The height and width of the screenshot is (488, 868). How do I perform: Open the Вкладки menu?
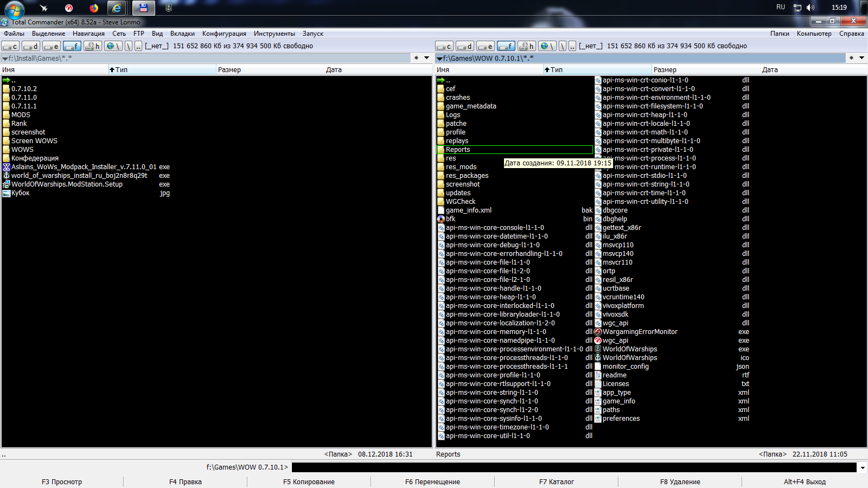tap(182, 34)
